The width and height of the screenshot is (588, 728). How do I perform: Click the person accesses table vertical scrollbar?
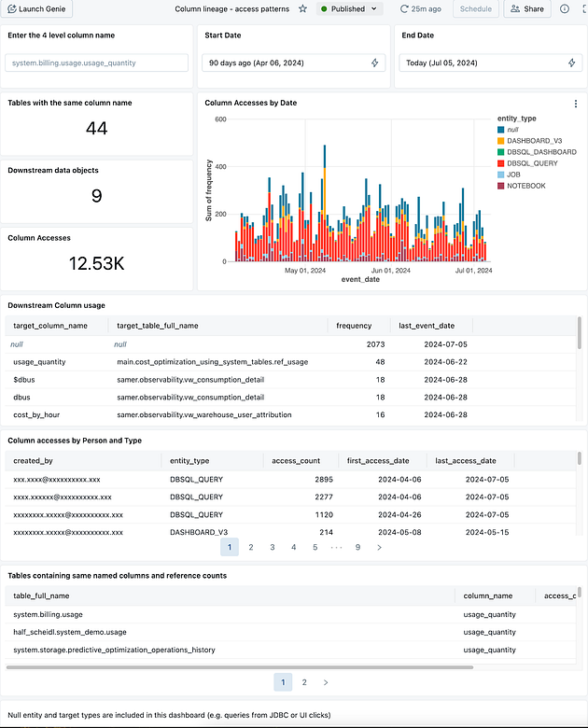click(x=580, y=457)
